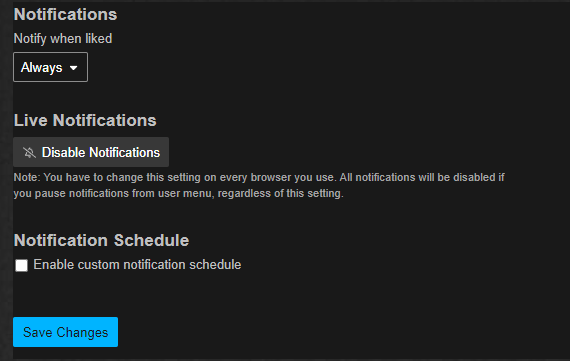This screenshot has height=361, width=570.
Task: Click the 'Notification Schedule' heading
Action: [101, 240]
